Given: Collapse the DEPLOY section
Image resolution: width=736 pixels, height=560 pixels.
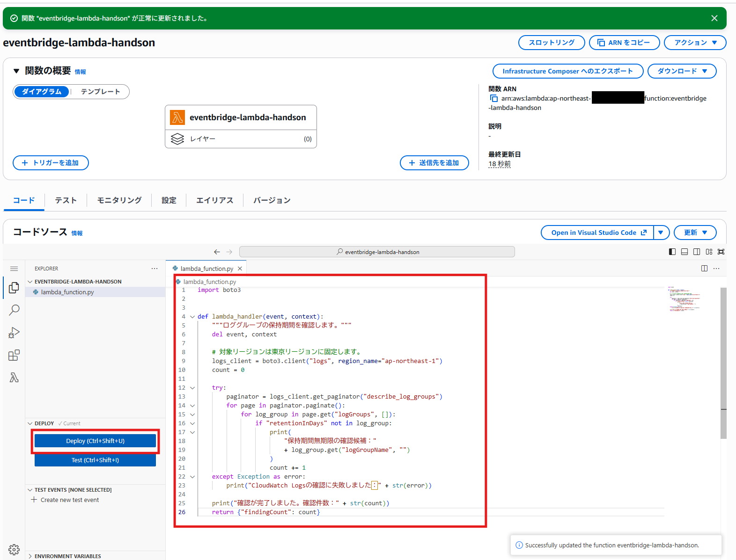Looking at the screenshot, I should 30,423.
